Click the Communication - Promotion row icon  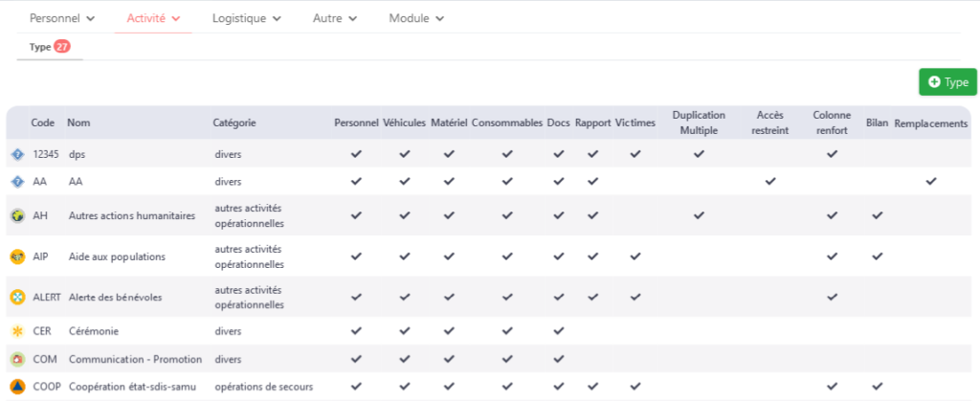click(x=17, y=359)
